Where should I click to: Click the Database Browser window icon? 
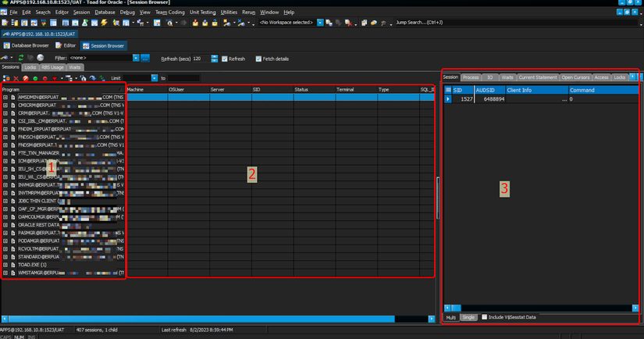point(6,46)
